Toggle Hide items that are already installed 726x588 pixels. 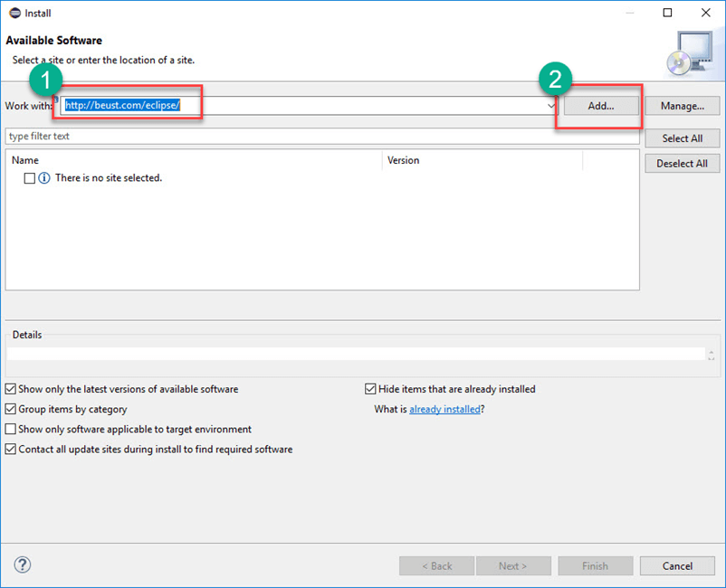[370, 389]
